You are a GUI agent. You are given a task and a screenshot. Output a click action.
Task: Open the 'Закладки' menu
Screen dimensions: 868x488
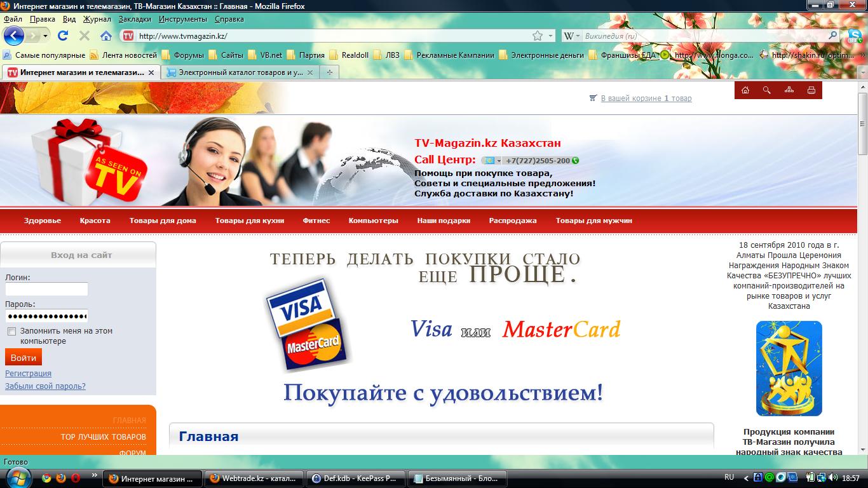coord(135,19)
